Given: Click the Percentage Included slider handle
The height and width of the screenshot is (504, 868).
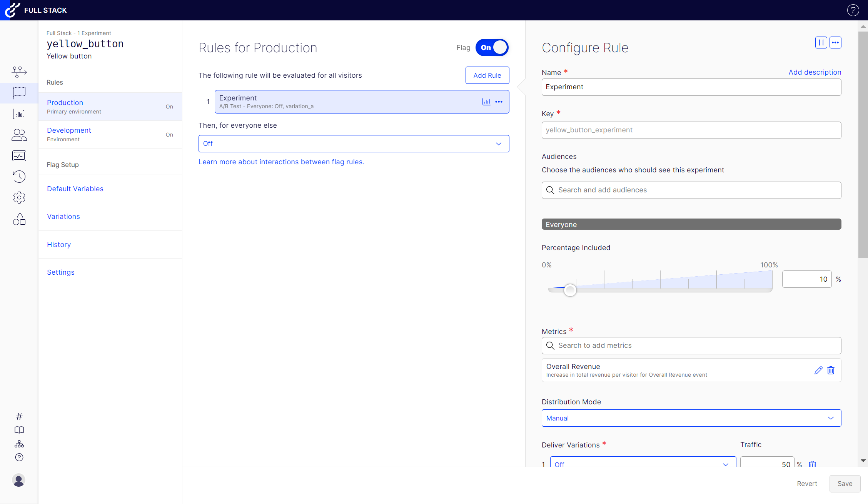Looking at the screenshot, I should [x=570, y=290].
